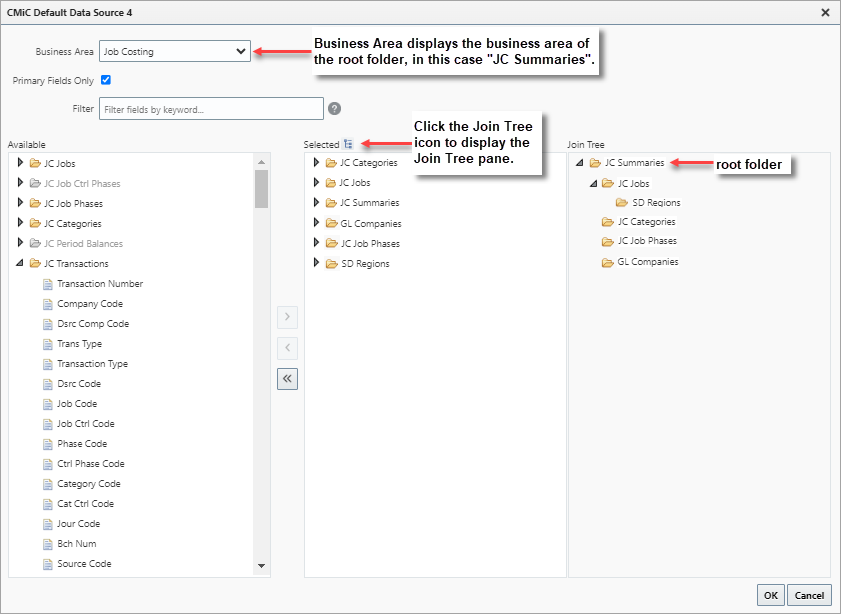The image size is (841, 614).
Task: Select Jour Code field text
Action: coord(78,523)
